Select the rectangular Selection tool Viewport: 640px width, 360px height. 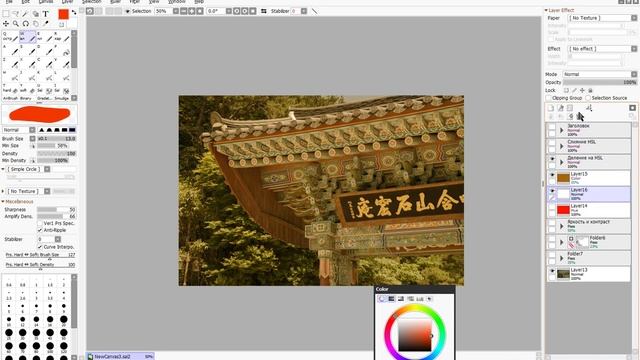click(6, 14)
